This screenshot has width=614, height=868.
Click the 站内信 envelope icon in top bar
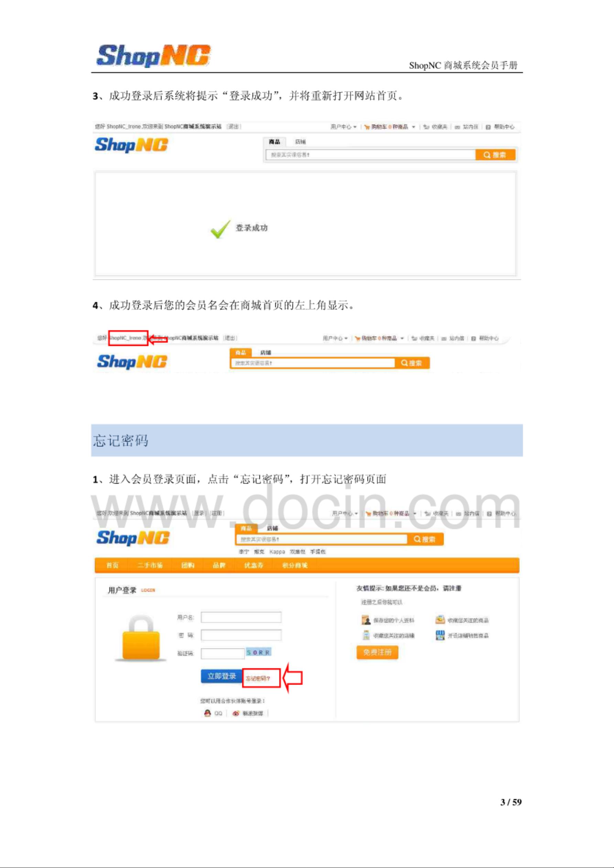457,127
